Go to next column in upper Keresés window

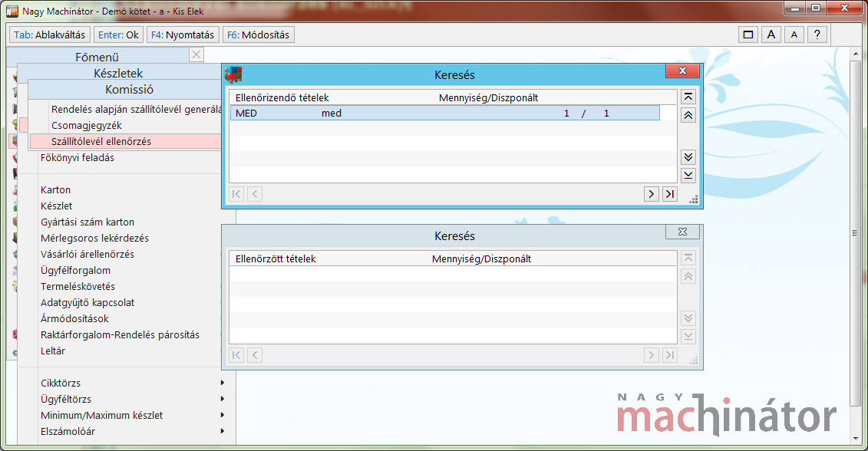coord(652,194)
